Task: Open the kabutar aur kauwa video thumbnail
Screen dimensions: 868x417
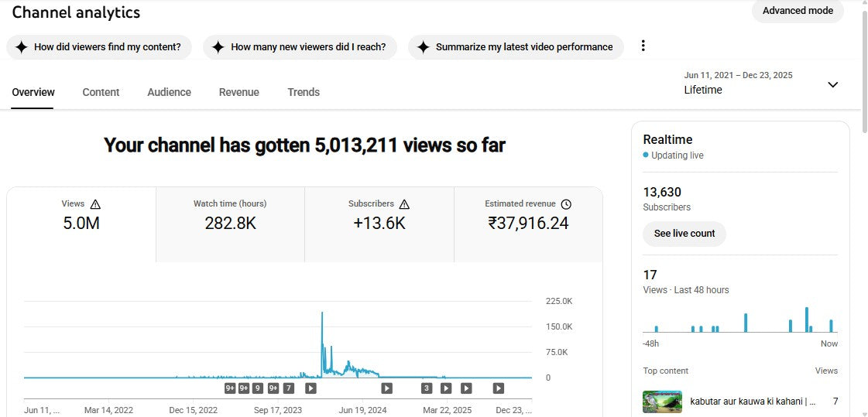Action: (x=662, y=402)
